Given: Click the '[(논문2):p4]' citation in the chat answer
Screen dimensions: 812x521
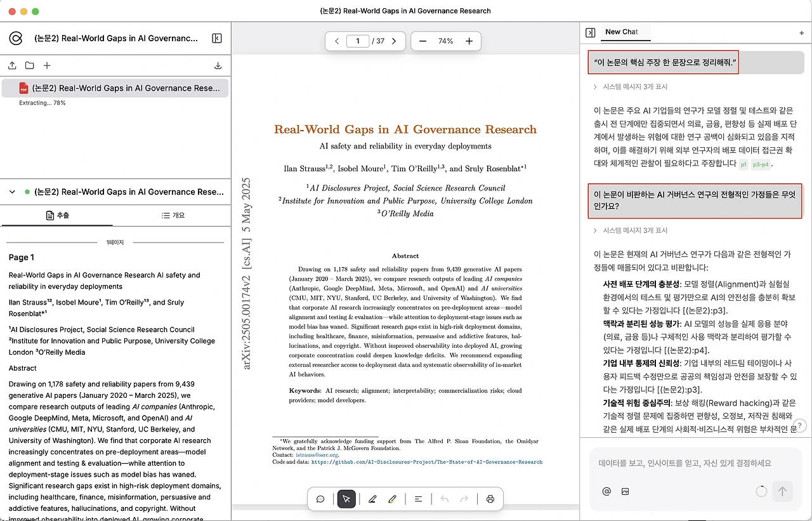Looking at the screenshot, I should click(684, 350).
